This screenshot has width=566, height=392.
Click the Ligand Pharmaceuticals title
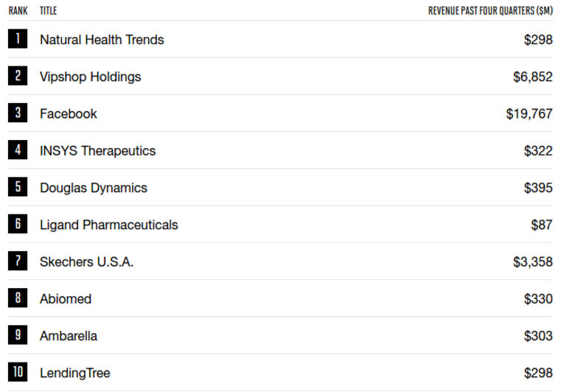(108, 225)
